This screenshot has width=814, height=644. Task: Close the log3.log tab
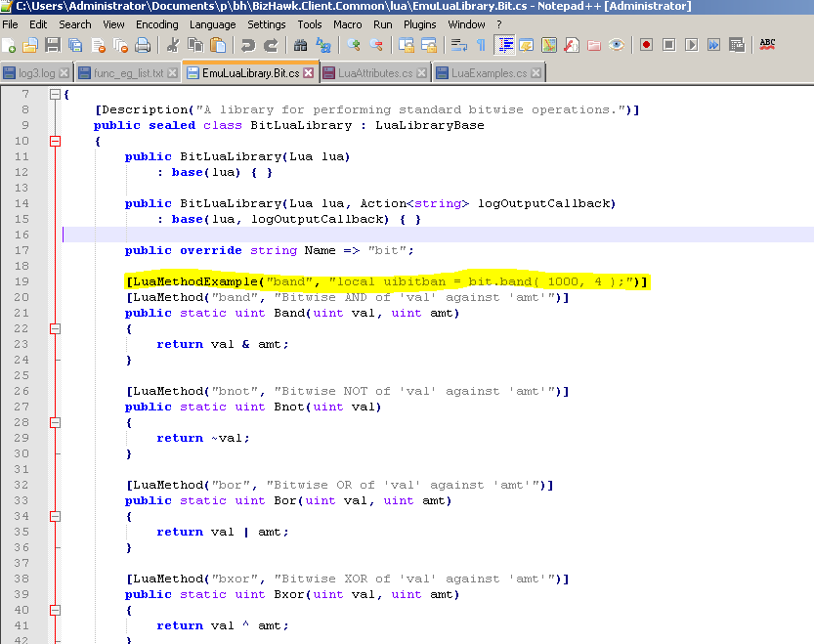(x=64, y=71)
